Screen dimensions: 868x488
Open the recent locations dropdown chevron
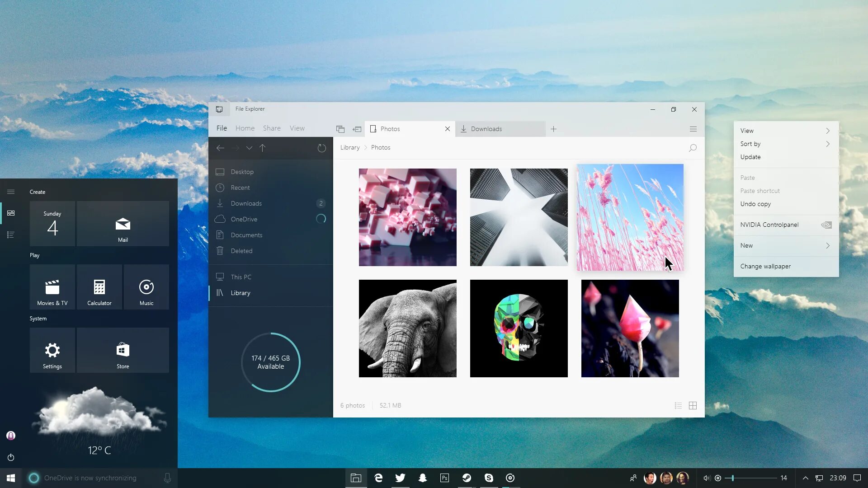tap(249, 148)
